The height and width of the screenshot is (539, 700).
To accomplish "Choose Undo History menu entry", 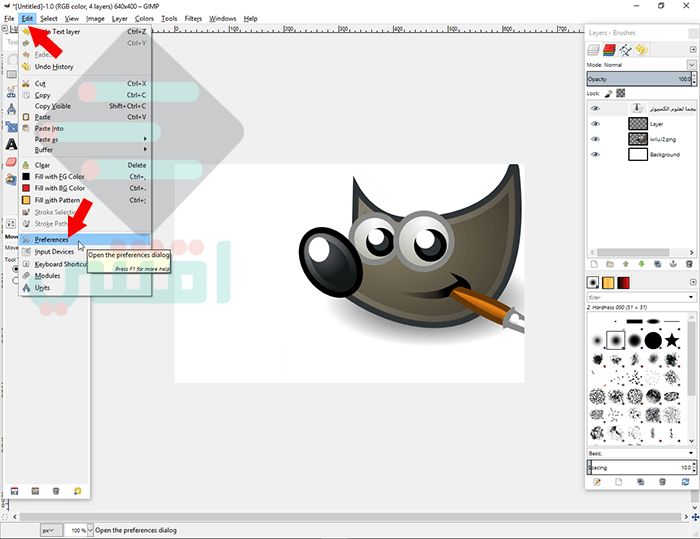I will (85, 67).
